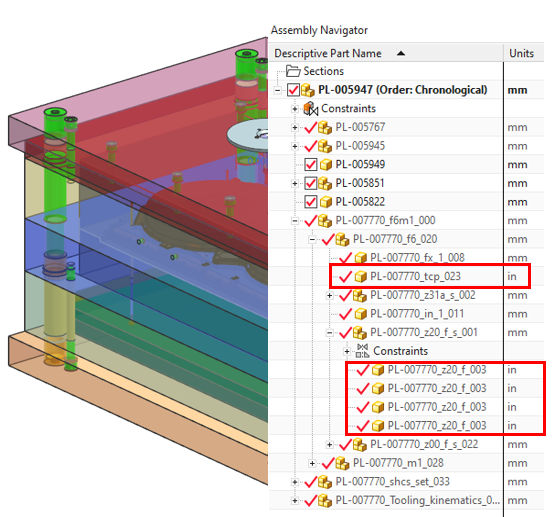
Task: Collapse the PL-007770_f6m1_000 node
Action: (x=295, y=221)
